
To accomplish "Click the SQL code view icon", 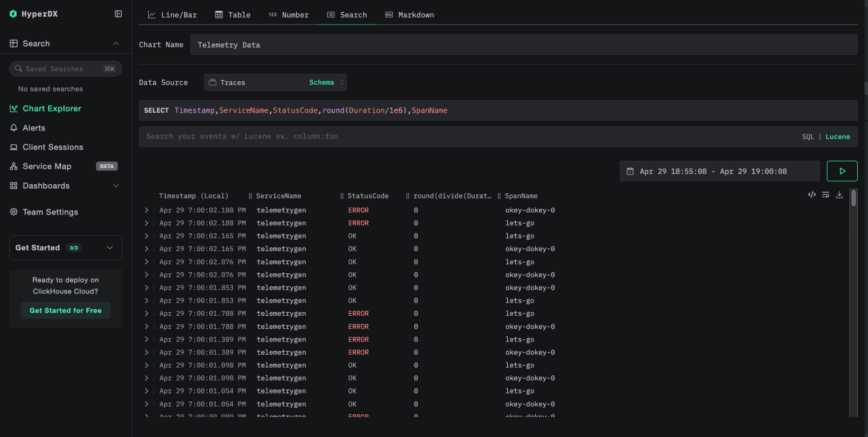I will pos(812,195).
